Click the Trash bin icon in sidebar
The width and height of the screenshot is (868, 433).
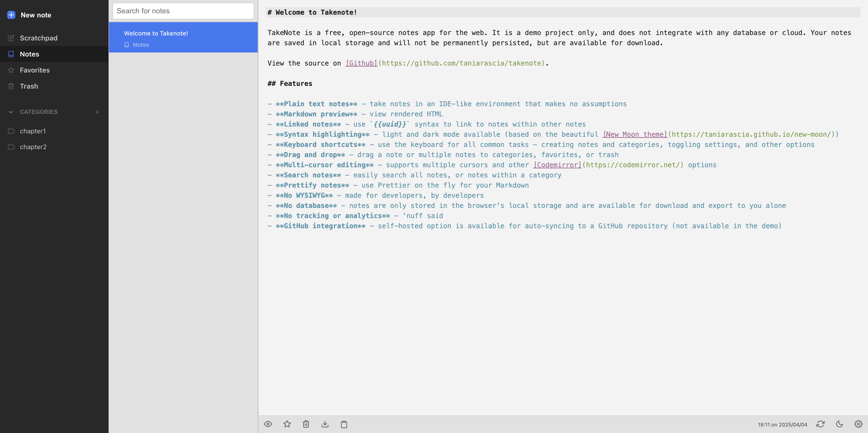11,86
